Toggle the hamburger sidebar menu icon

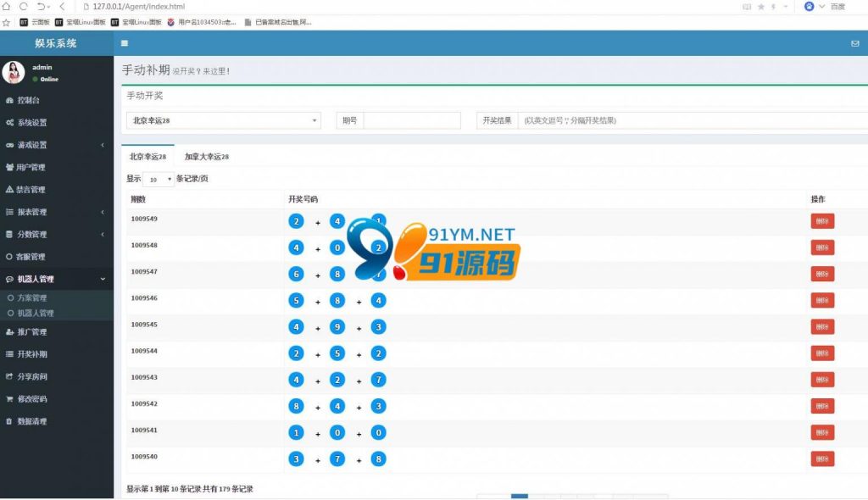[x=125, y=43]
